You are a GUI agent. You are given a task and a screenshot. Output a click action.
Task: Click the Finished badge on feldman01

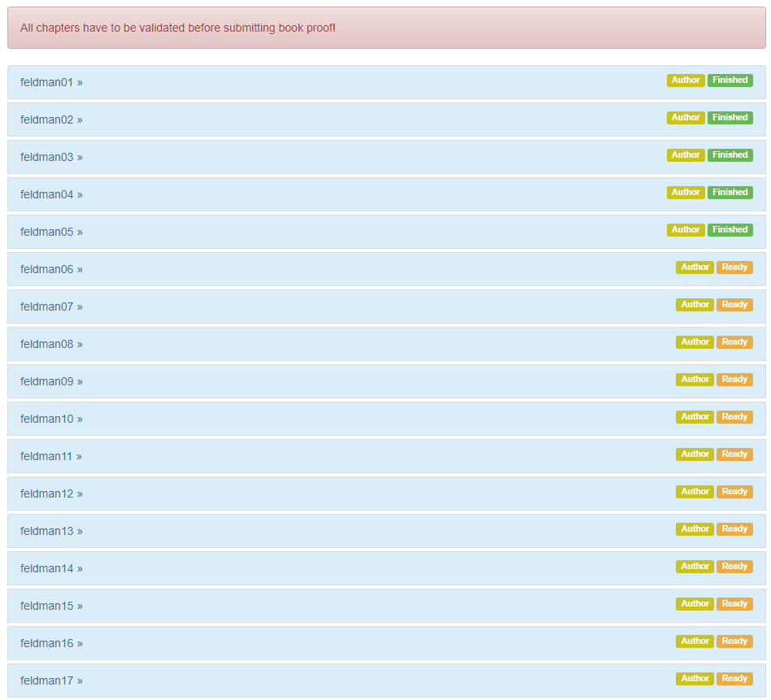730,80
